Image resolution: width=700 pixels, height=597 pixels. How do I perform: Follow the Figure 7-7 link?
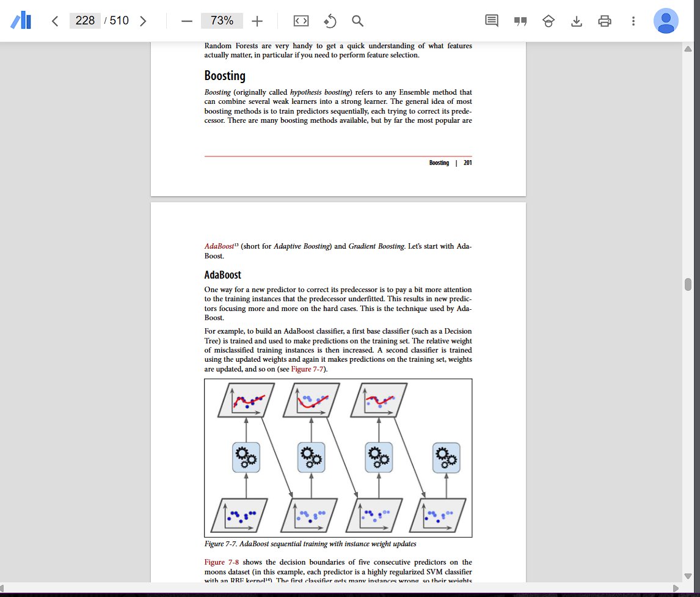pos(307,369)
